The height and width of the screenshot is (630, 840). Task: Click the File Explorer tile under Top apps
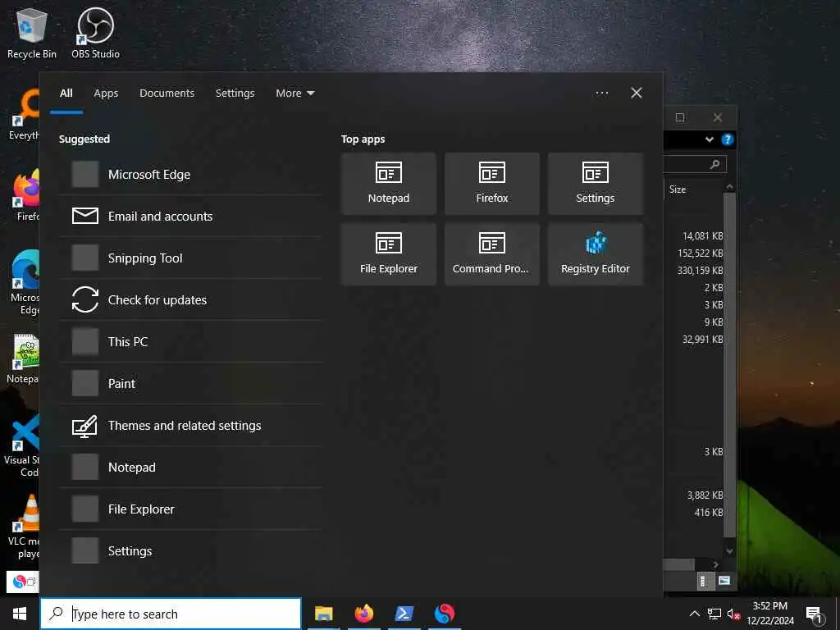pos(388,254)
